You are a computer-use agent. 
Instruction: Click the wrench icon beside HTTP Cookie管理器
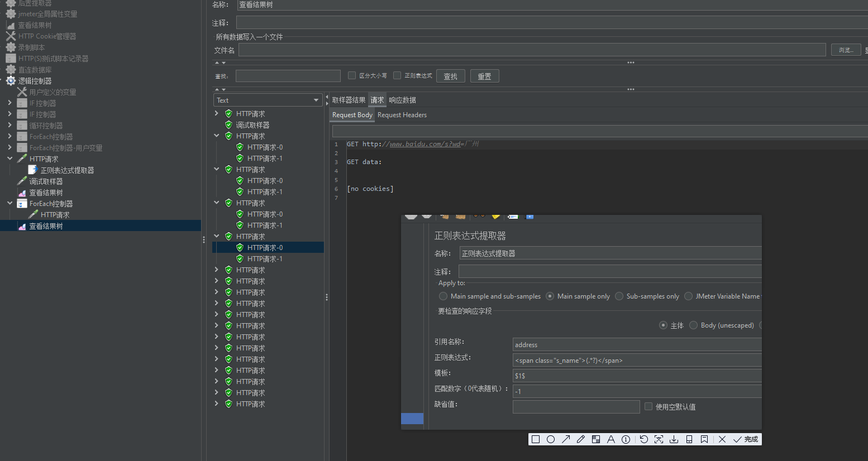pyautogui.click(x=11, y=36)
